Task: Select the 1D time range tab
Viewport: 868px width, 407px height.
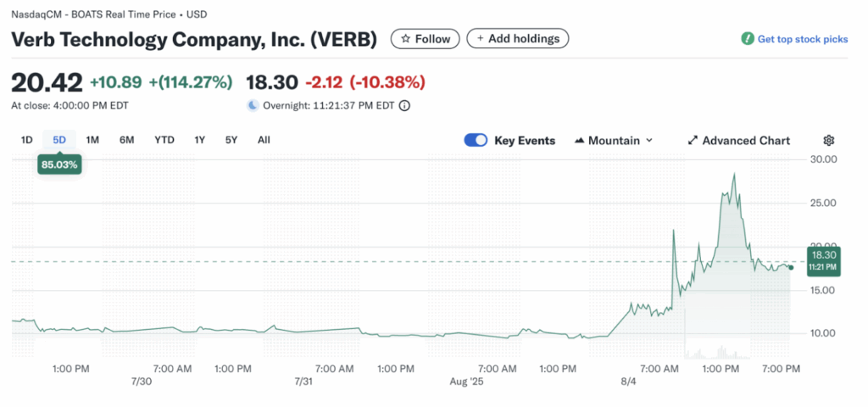Action: (x=27, y=140)
